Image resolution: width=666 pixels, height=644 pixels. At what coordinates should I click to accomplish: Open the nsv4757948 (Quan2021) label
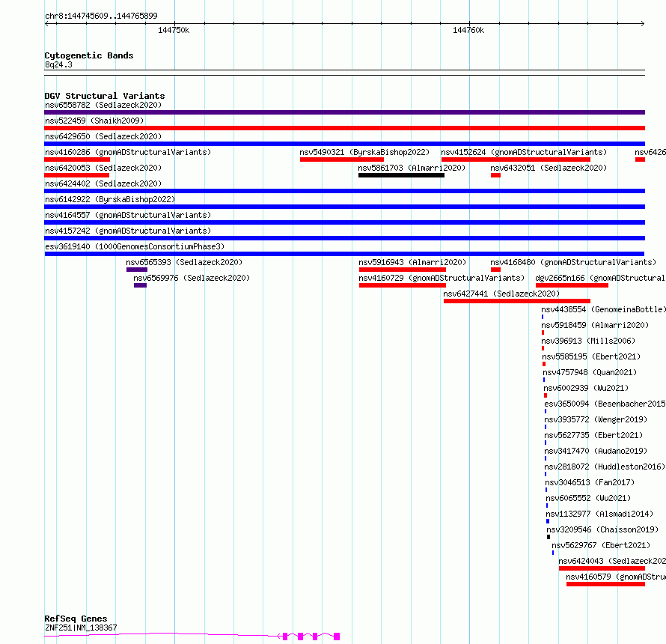pos(590,372)
